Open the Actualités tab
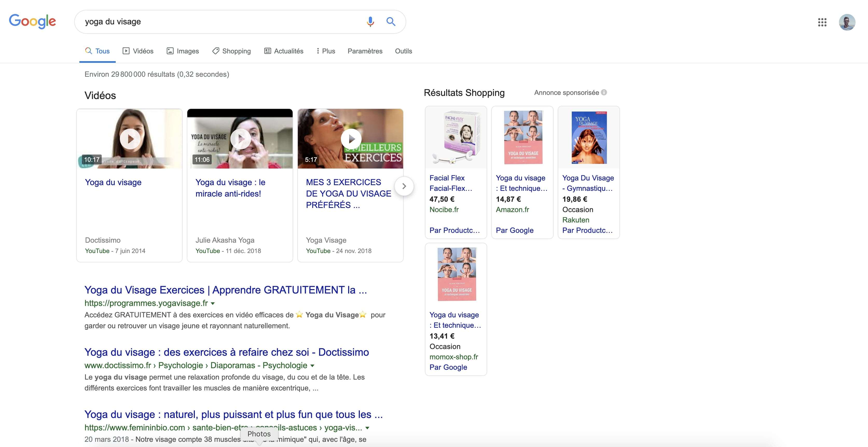This screenshot has height=447, width=868. pyautogui.click(x=284, y=51)
